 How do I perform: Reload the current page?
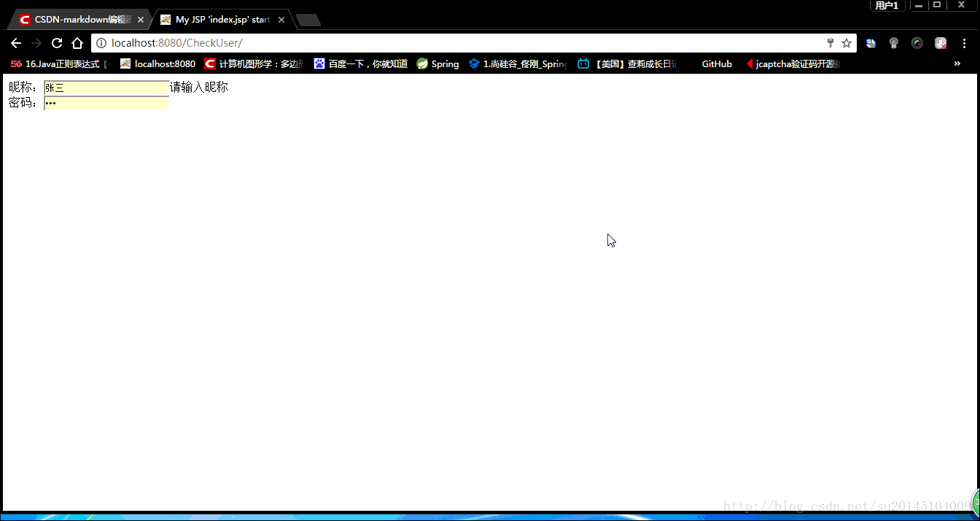point(57,43)
